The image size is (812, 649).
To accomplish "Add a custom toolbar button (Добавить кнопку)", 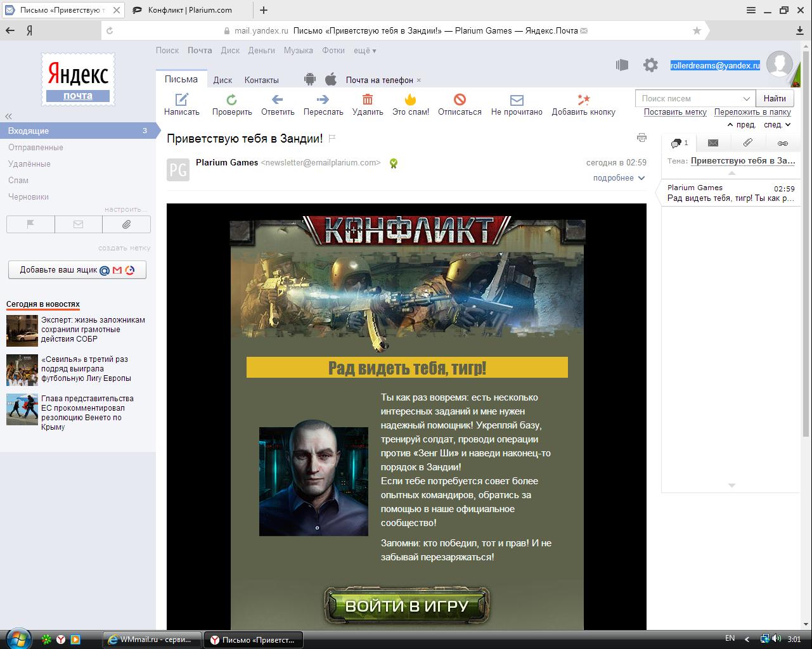I will [x=583, y=105].
